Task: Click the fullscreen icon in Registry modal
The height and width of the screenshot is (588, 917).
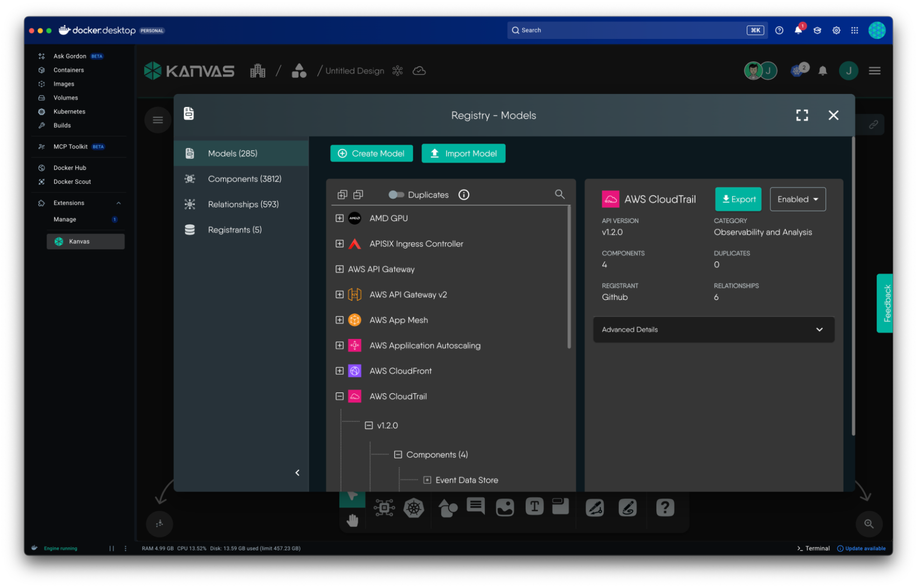Action: [x=802, y=115]
